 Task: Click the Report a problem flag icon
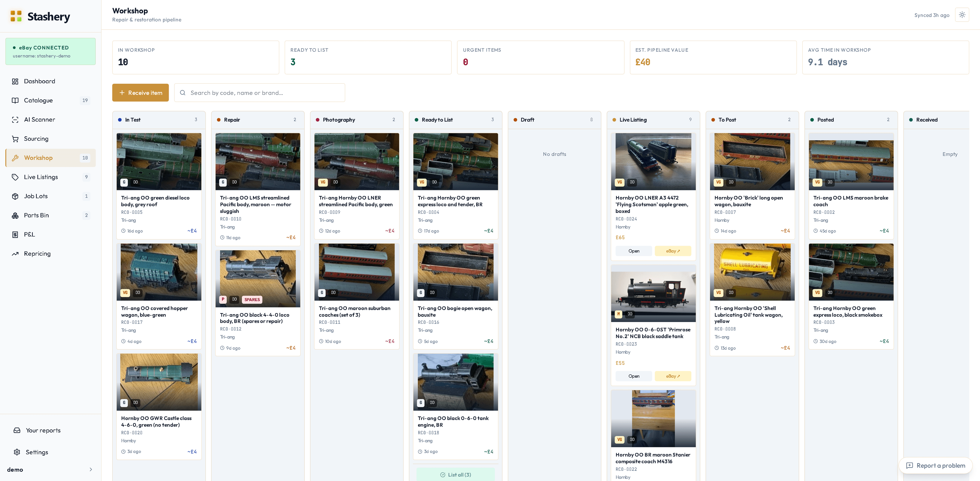pos(910,466)
